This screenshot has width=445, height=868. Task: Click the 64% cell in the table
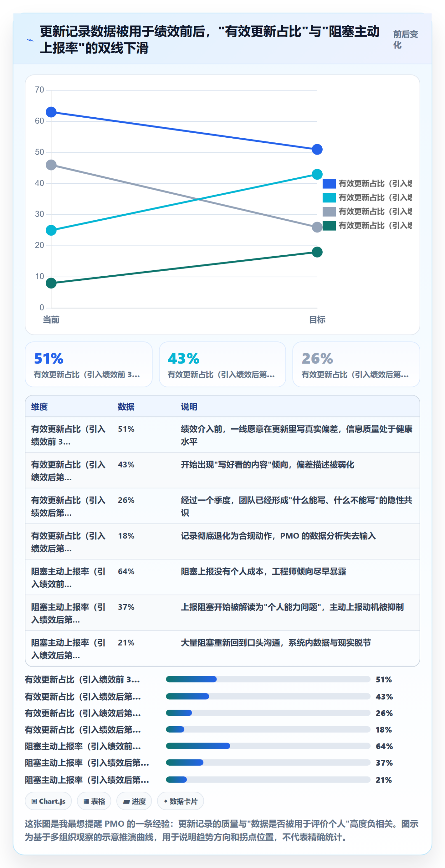[x=126, y=571]
